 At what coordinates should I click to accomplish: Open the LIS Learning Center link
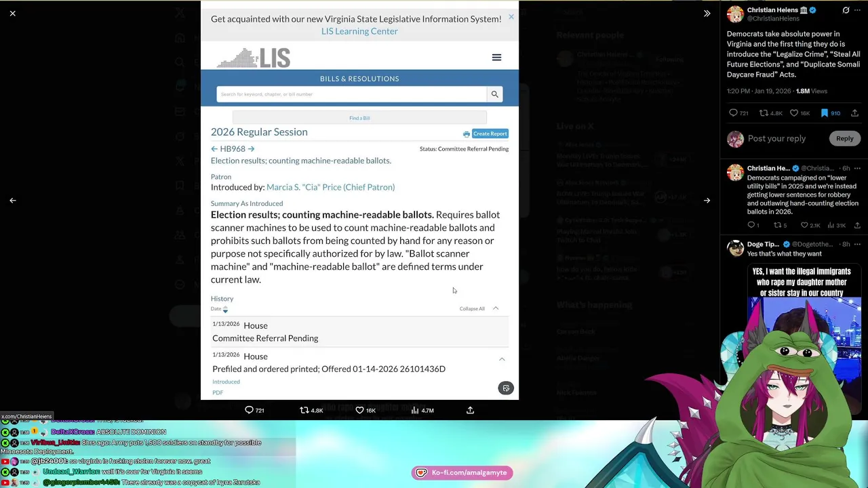point(359,31)
